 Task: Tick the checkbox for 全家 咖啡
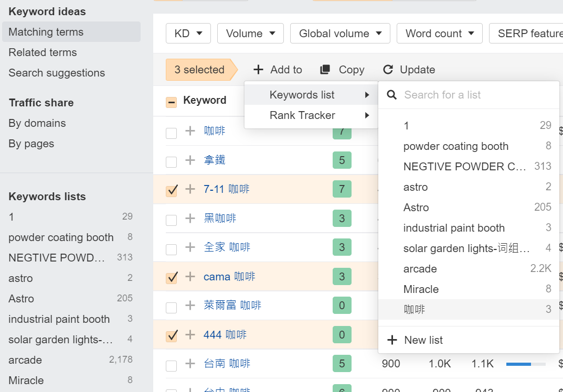pos(172,248)
